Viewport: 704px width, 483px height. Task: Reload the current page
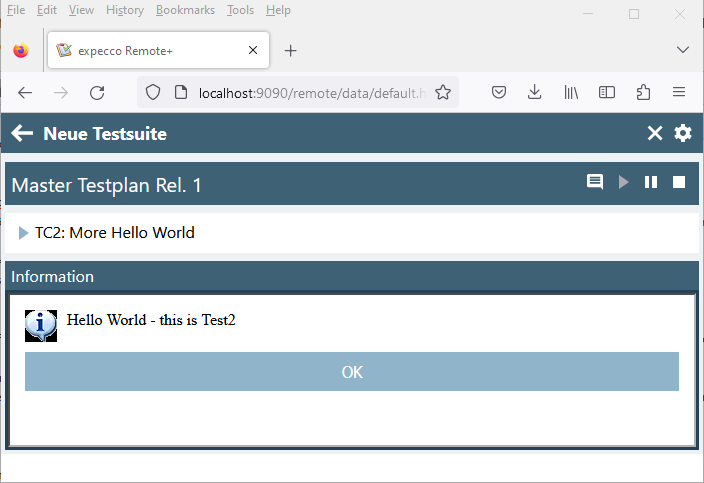97,92
